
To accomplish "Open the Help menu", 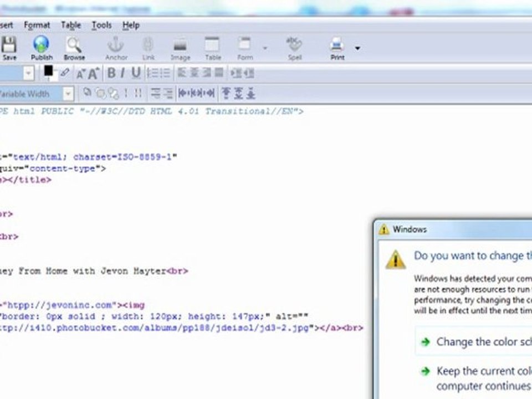I will [x=131, y=25].
